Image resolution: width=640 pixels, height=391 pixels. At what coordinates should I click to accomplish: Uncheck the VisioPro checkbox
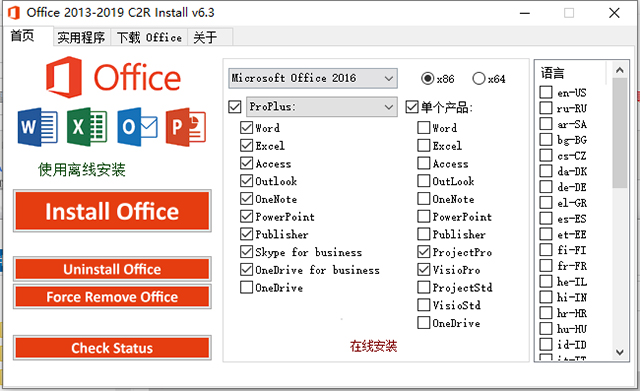click(x=424, y=270)
